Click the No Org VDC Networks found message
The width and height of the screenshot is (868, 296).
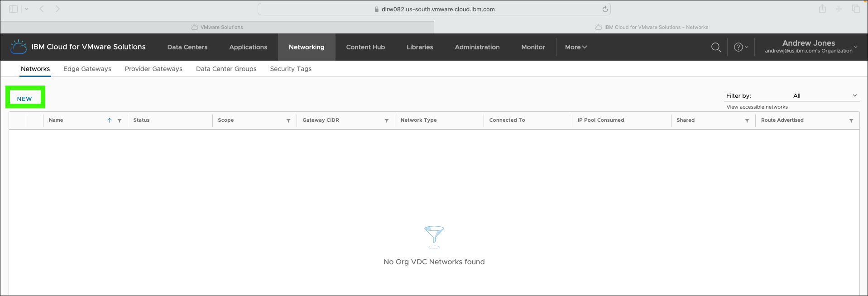point(434,262)
